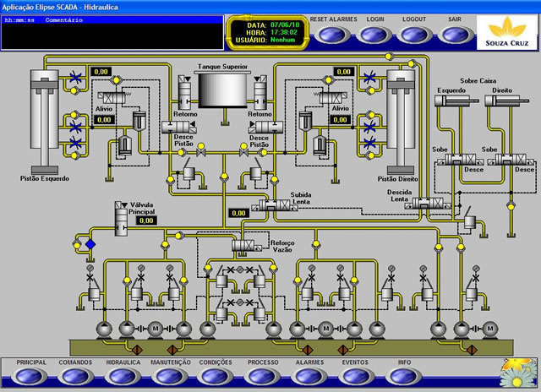
Task: Click the Pistão Direito cylinder
Action: [400, 122]
